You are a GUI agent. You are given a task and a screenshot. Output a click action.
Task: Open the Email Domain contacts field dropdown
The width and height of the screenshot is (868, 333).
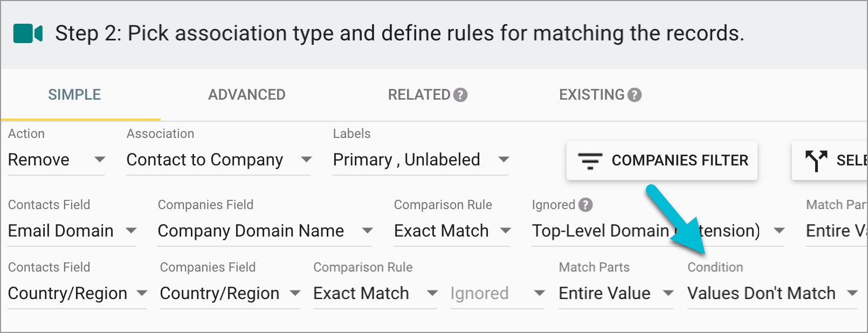[x=72, y=231]
